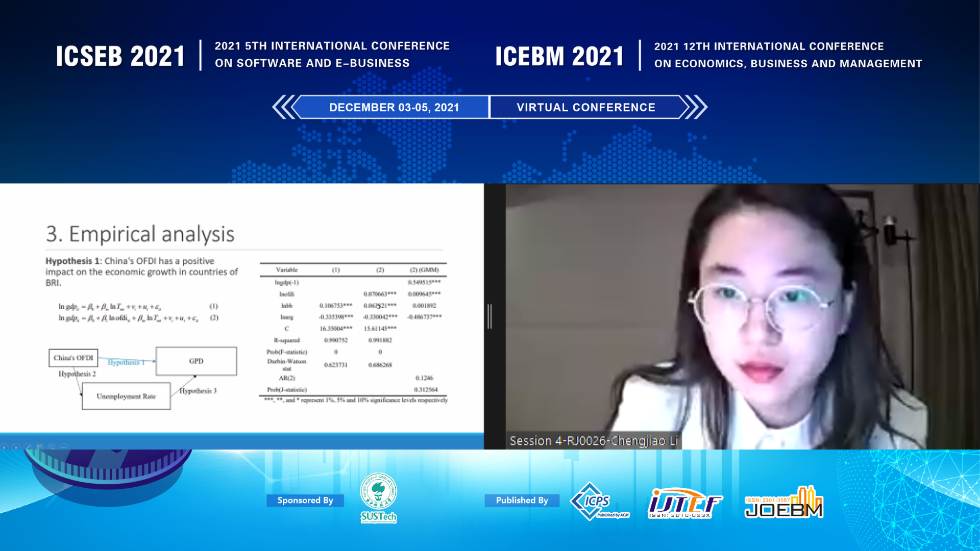Click the "China's OFDI" diagram box
This screenshot has height=551, width=980.
[73, 358]
